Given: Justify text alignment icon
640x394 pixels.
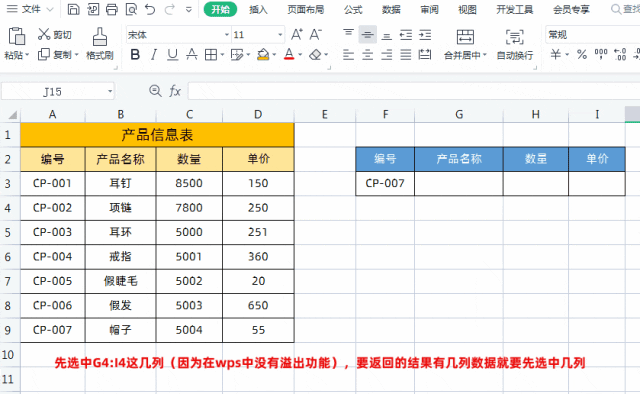Looking at the screenshot, I should tap(406, 54).
